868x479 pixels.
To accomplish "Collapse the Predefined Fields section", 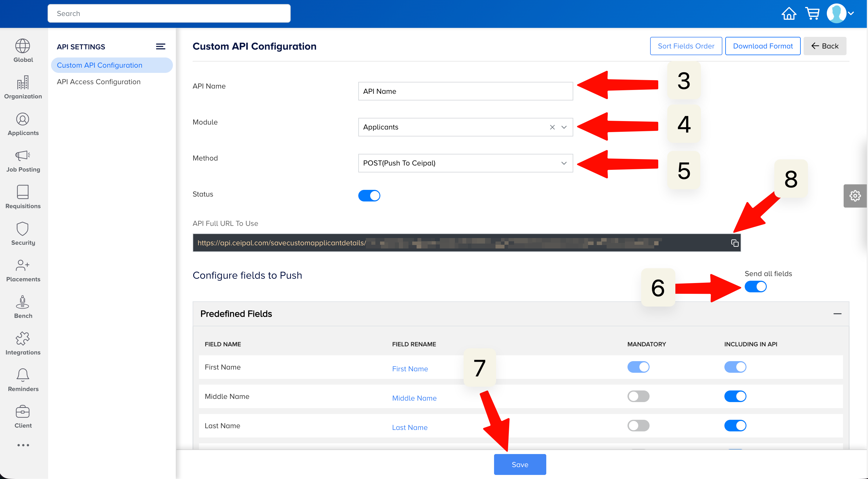I will click(x=837, y=314).
